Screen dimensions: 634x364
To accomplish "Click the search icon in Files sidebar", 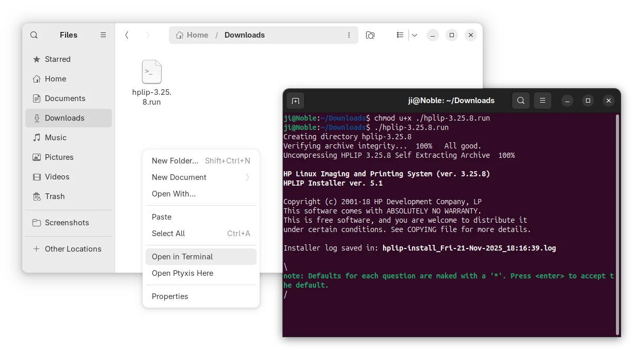I will coord(34,35).
